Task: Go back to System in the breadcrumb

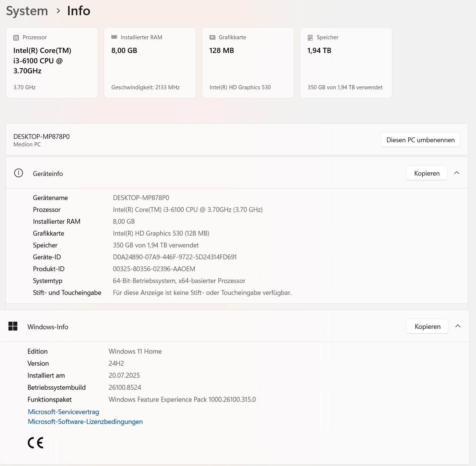Action: click(27, 11)
